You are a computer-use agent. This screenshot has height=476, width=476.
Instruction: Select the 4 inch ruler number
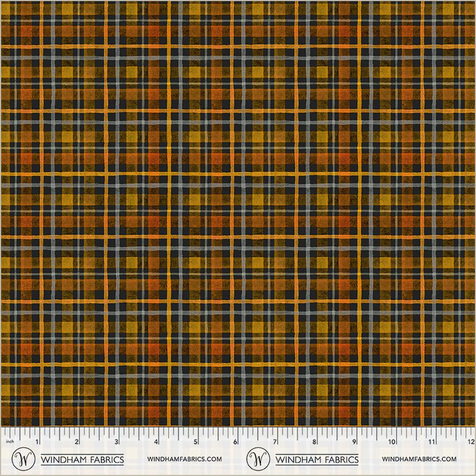point(157,442)
